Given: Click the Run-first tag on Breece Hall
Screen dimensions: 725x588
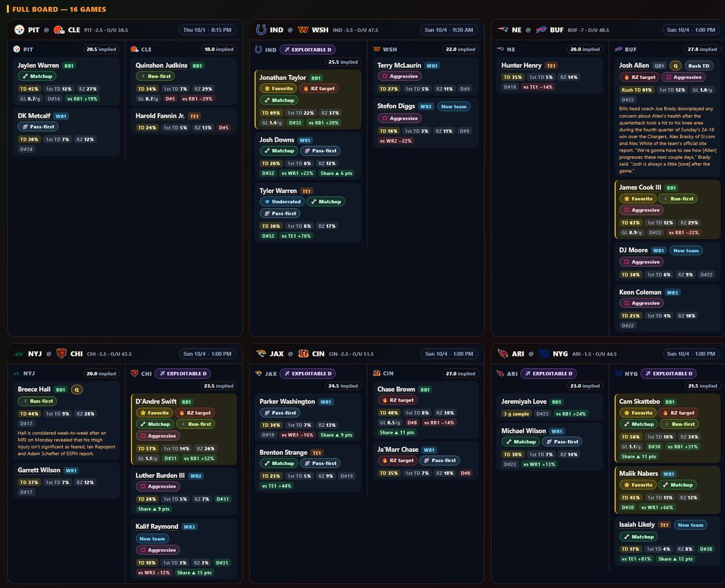Looking at the screenshot, I should (x=38, y=401).
